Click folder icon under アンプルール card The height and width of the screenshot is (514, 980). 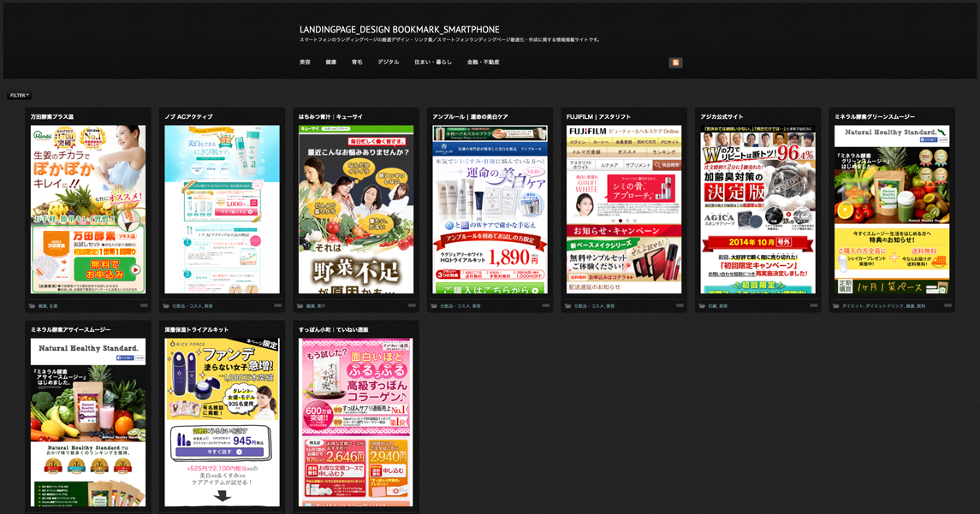click(x=434, y=306)
